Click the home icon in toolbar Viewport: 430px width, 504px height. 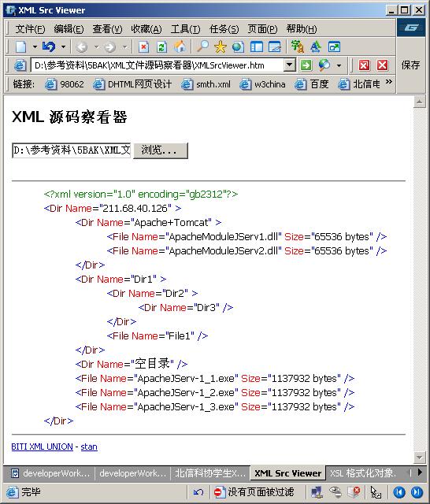tap(180, 47)
